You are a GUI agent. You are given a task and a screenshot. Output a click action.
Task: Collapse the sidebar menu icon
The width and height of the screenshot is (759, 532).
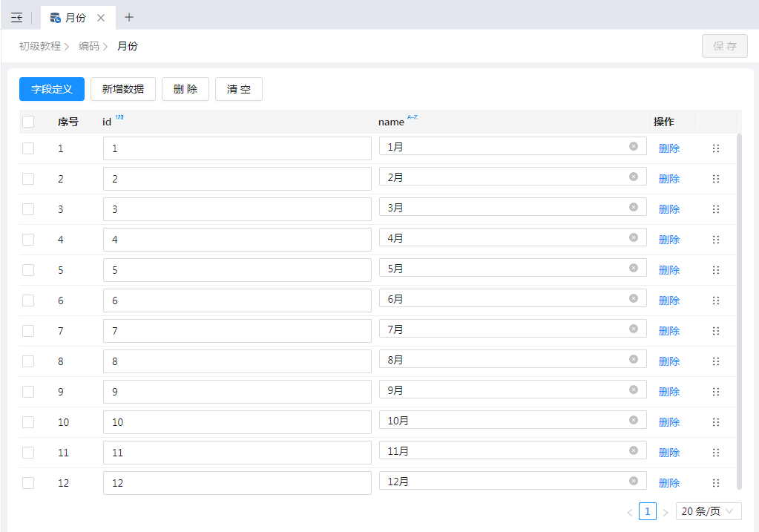[16, 18]
